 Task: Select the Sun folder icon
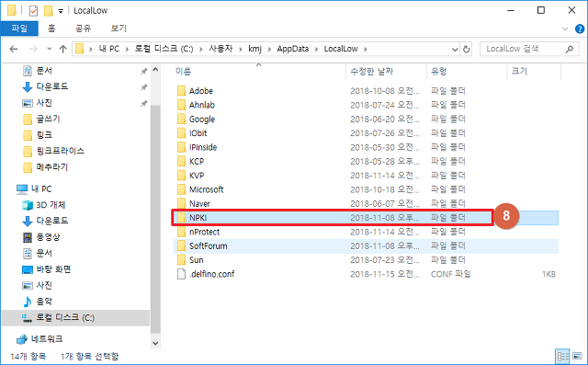pos(182,260)
